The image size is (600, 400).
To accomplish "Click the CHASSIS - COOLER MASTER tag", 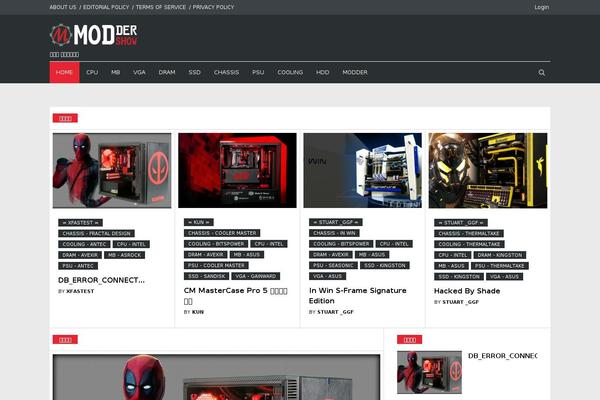I will tap(222, 233).
